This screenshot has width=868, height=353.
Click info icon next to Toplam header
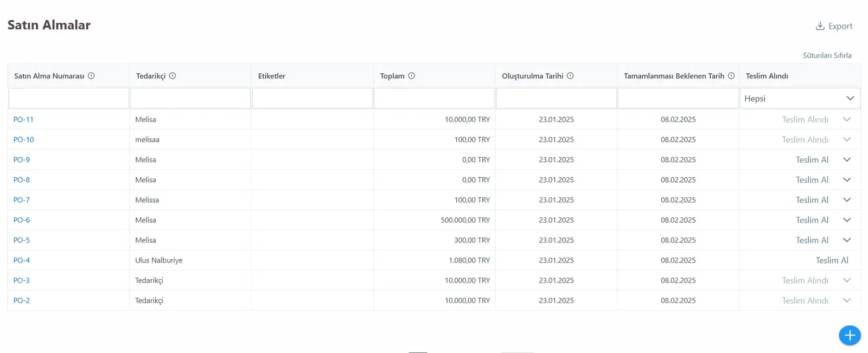(x=412, y=76)
